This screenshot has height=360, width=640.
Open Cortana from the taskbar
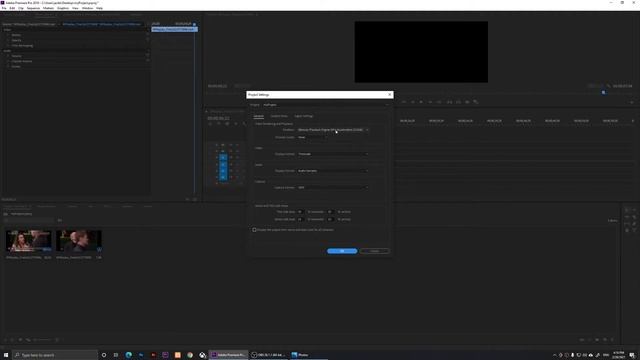coord(104,355)
